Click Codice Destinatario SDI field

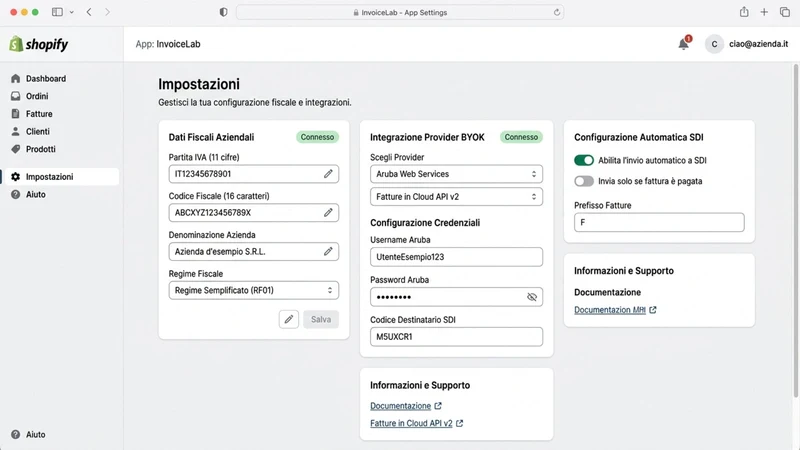456,337
